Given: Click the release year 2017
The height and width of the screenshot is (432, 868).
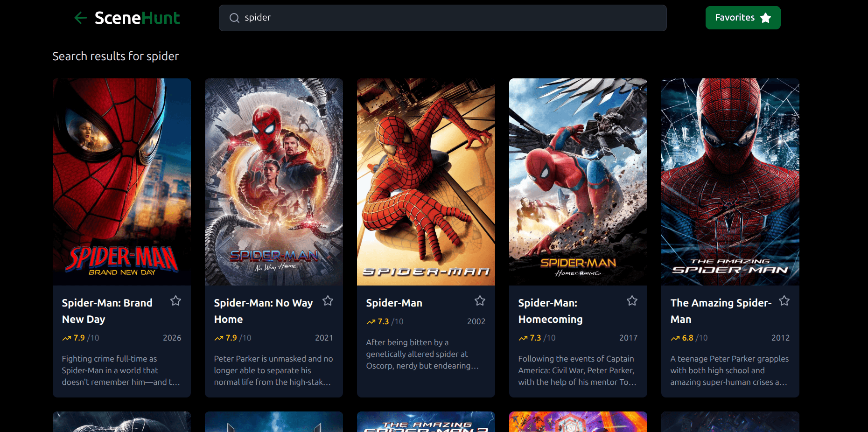Looking at the screenshot, I should 629,338.
